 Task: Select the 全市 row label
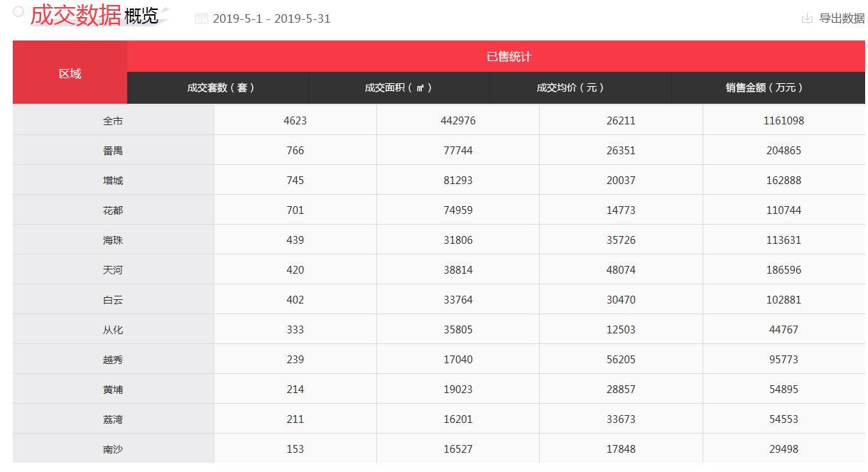(113, 121)
